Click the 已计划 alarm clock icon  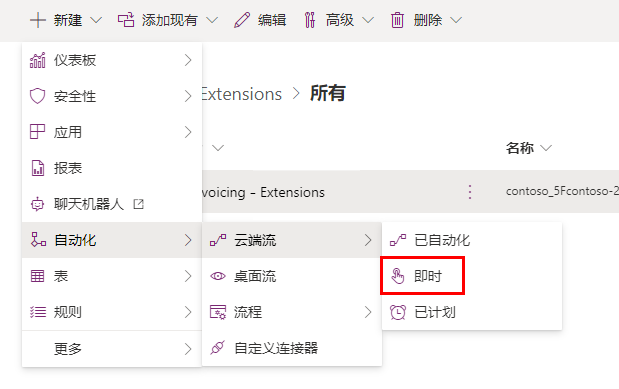[x=398, y=312]
